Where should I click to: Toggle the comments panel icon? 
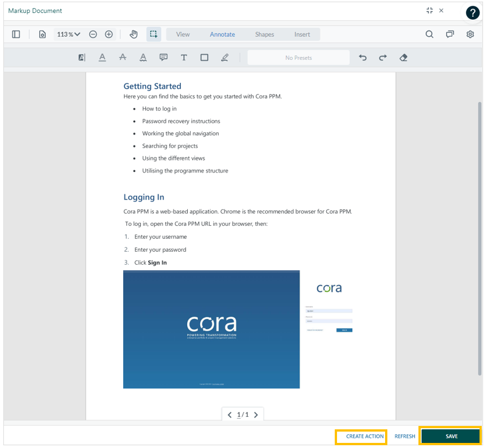[450, 35]
